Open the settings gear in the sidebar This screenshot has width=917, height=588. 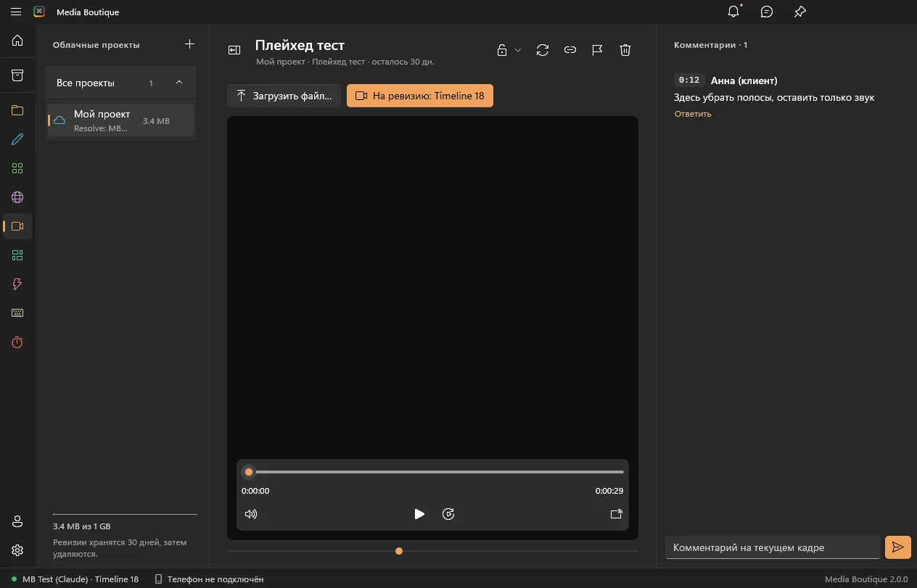point(17,550)
